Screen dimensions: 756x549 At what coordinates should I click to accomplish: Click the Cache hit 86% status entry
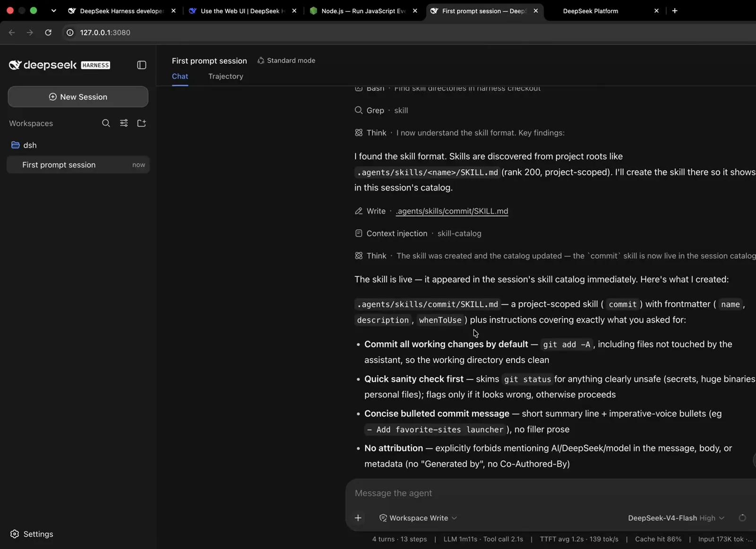tap(658, 539)
